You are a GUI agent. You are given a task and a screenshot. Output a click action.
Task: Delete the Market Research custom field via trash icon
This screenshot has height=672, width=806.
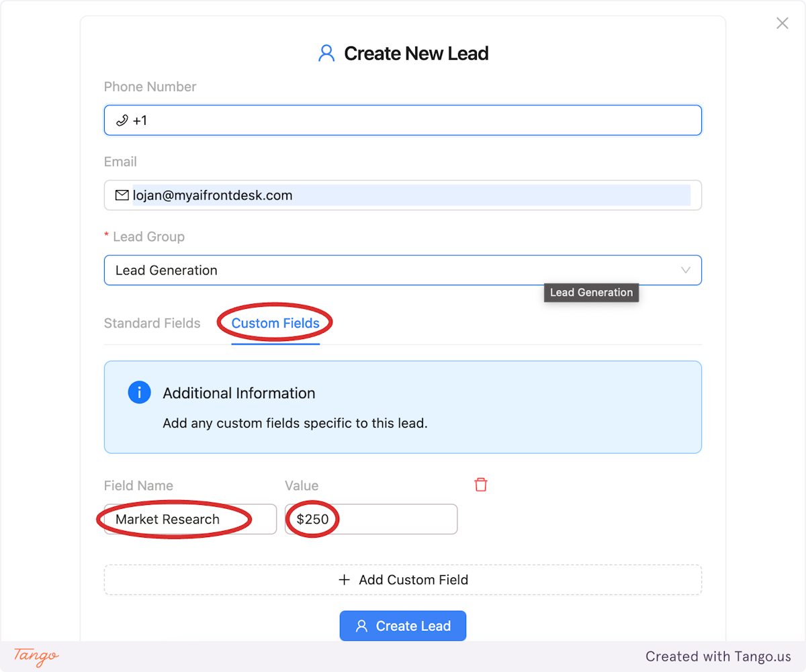(x=481, y=484)
